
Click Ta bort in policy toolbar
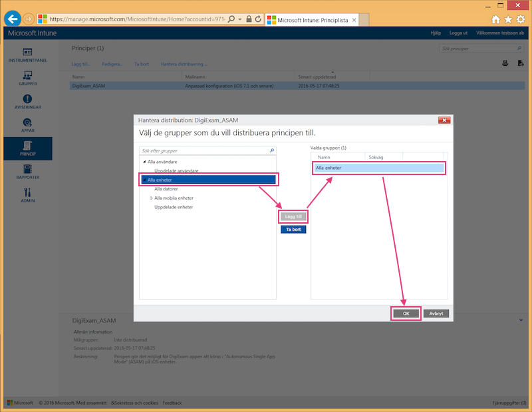click(142, 64)
